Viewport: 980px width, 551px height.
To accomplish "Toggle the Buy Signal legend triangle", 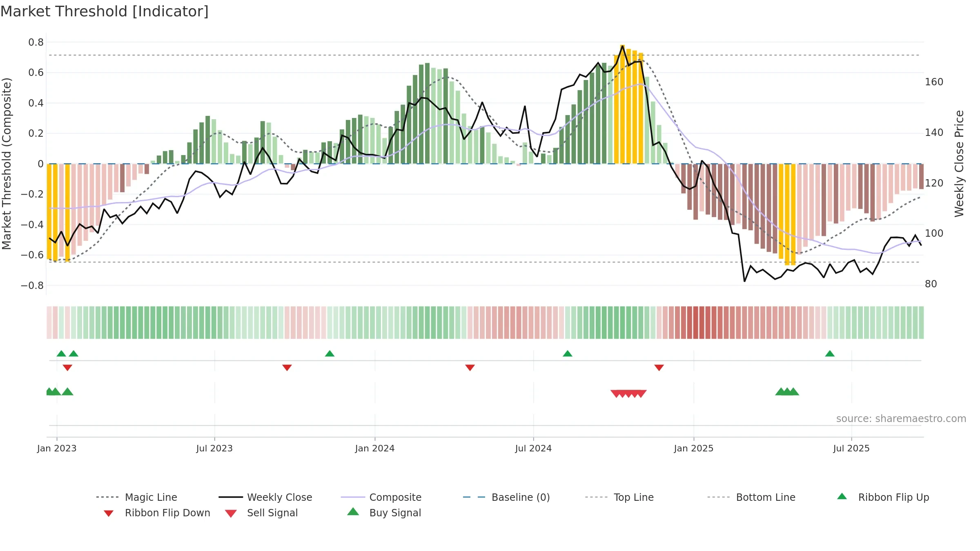I will coord(353,511).
